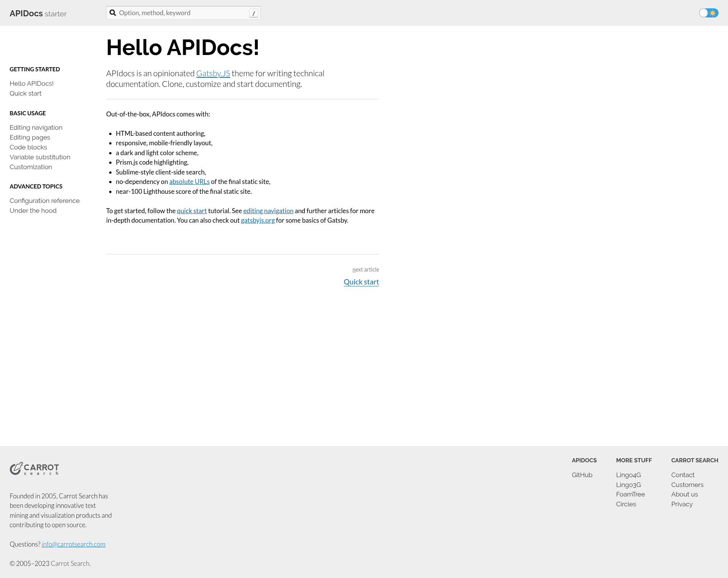Open Carrot Search copyright link

pyautogui.click(x=70, y=564)
